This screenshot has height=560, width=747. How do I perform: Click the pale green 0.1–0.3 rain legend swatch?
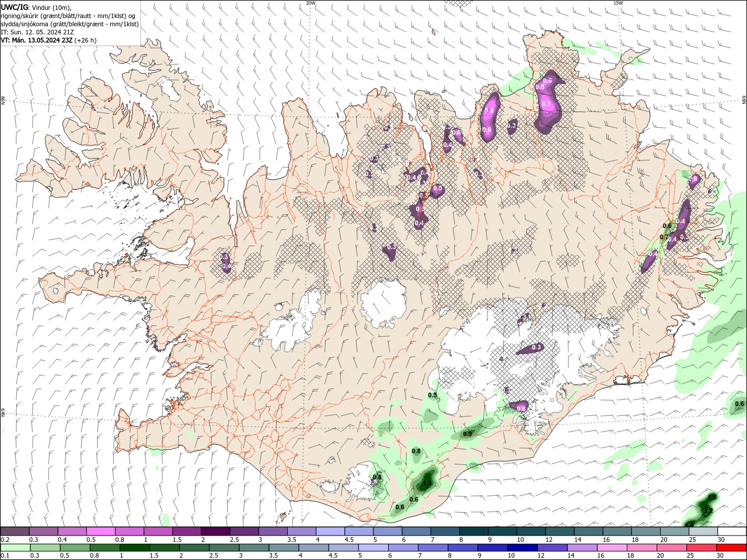click(x=15, y=548)
